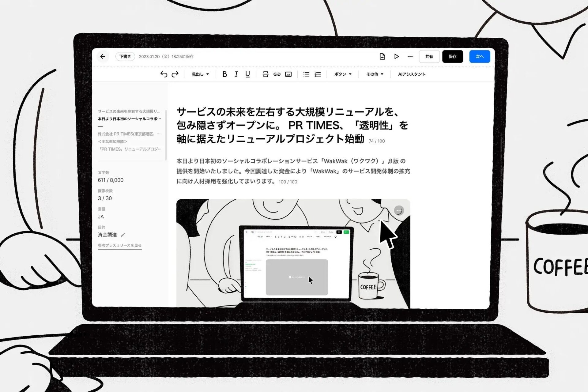This screenshot has width=588, height=392.
Task: Open the three-dot more options menu
Action: click(410, 56)
